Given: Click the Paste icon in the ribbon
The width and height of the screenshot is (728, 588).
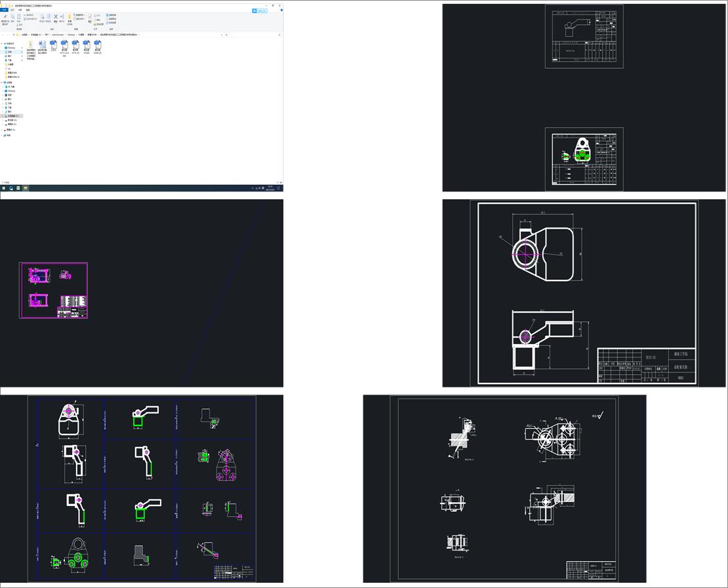Looking at the screenshot, I should point(18,18).
